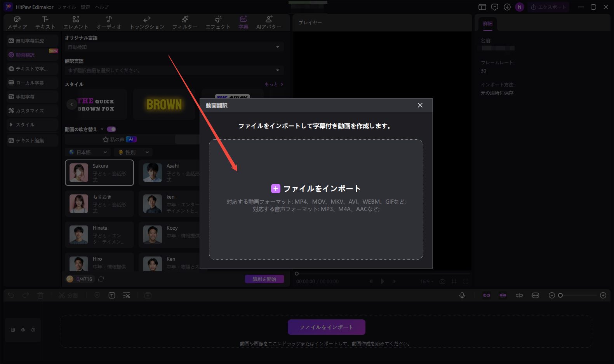Select 自動字幕生成 in the sidebar
614x364 pixels.
click(x=32, y=41)
